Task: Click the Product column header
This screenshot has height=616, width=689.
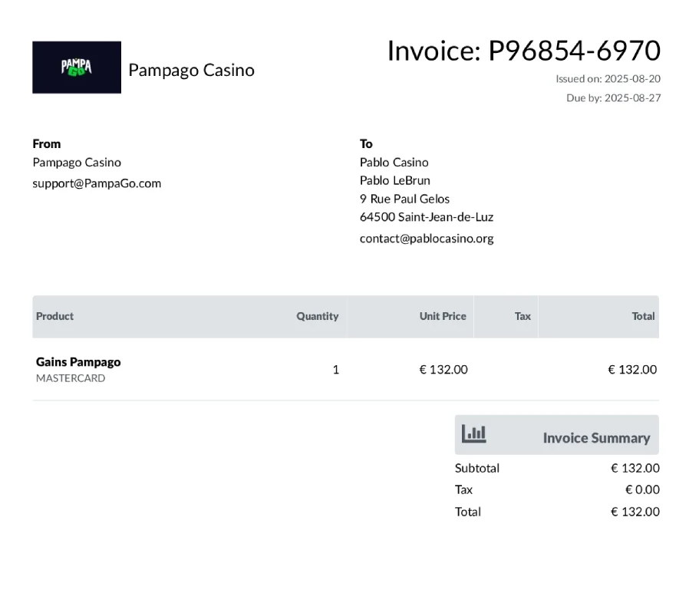Action: (55, 316)
